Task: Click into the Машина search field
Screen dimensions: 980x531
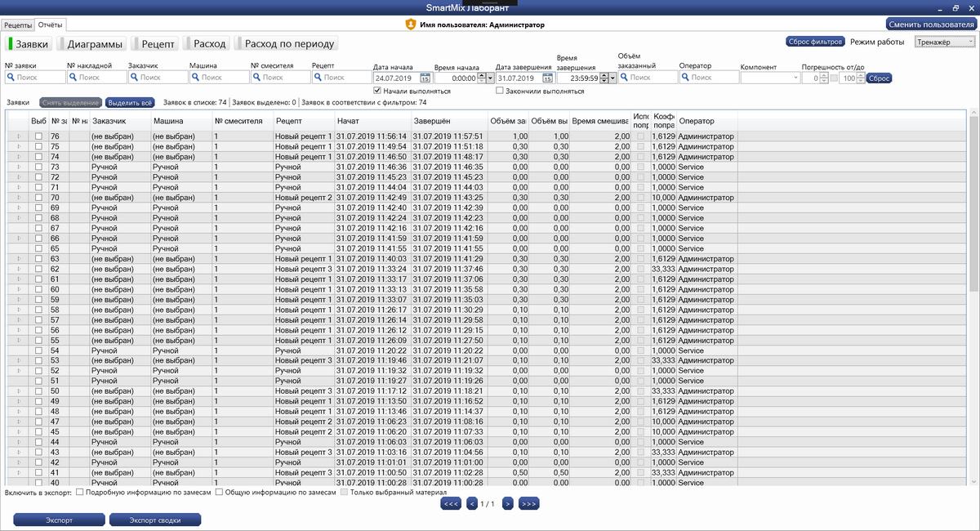Action: click(x=219, y=78)
